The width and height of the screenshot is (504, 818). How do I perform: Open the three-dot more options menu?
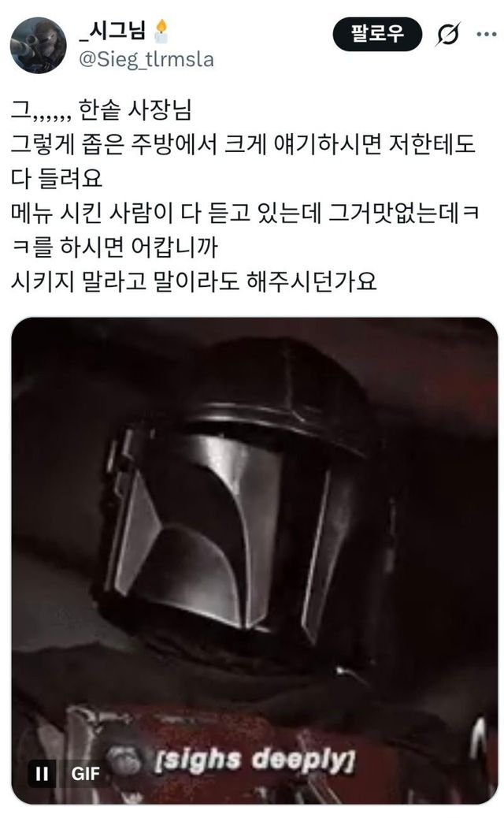(x=486, y=35)
